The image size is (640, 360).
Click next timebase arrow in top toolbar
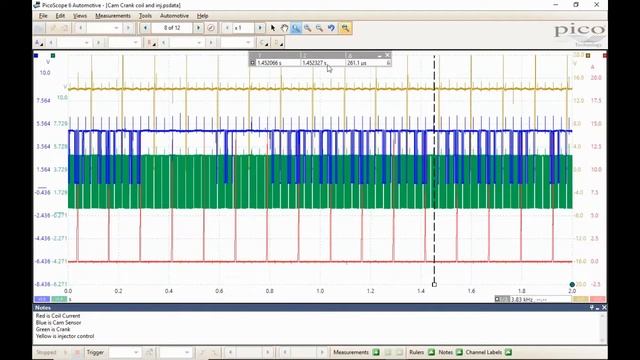128,28
